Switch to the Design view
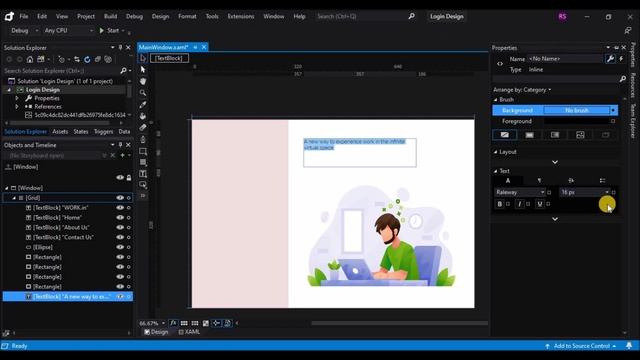The width and height of the screenshot is (640, 360). (x=156, y=332)
